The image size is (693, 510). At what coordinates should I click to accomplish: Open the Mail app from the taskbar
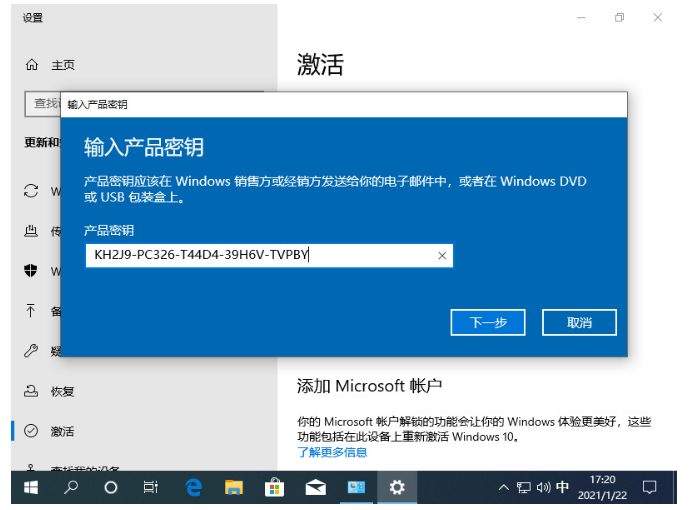315,487
